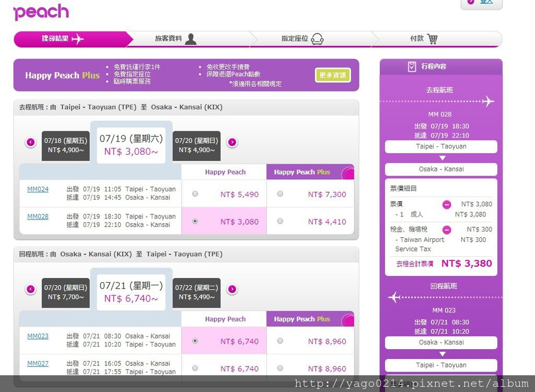The width and height of the screenshot is (535, 392).
Task: Click the passenger icon in 旅客資料 step
Action: click(190, 39)
